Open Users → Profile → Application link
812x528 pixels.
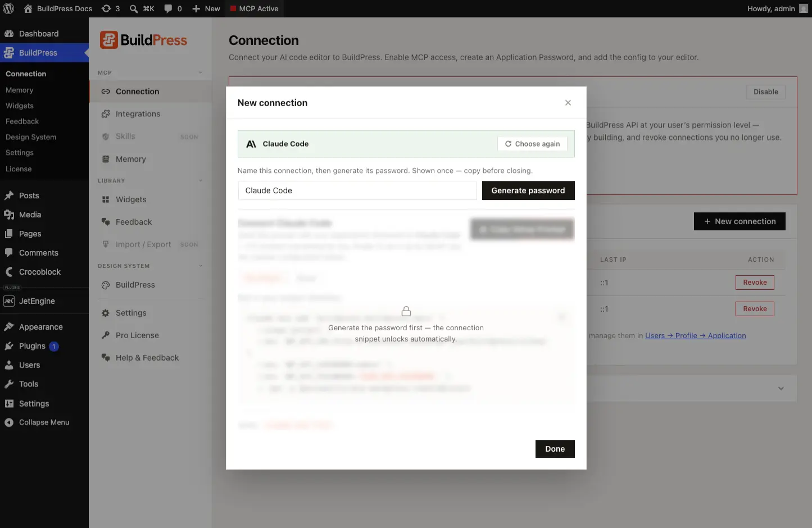click(696, 336)
